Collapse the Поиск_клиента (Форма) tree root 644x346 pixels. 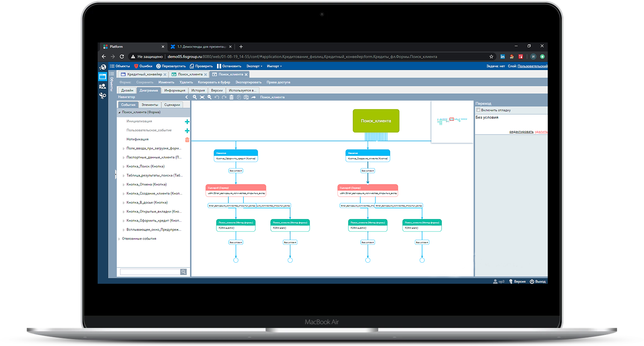point(119,112)
